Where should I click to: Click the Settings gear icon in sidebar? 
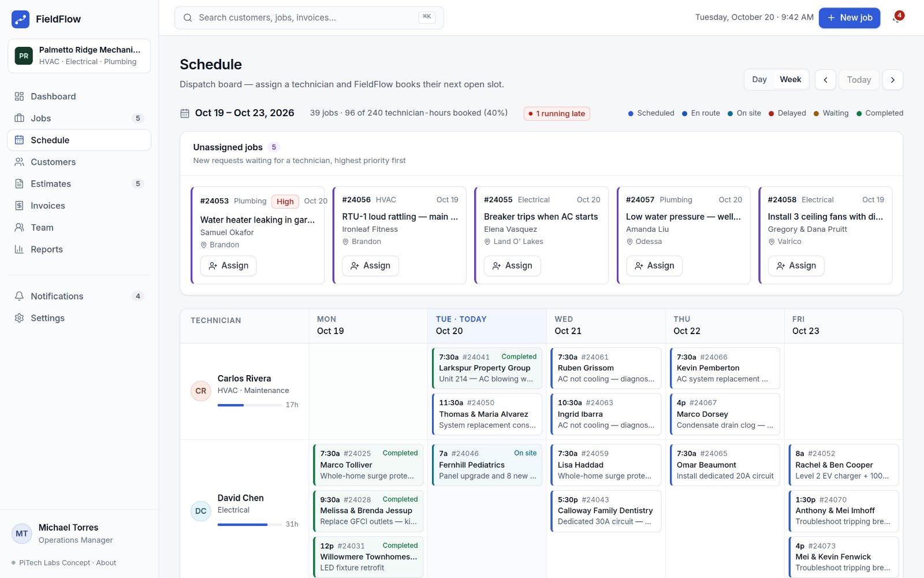[x=19, y=318]
